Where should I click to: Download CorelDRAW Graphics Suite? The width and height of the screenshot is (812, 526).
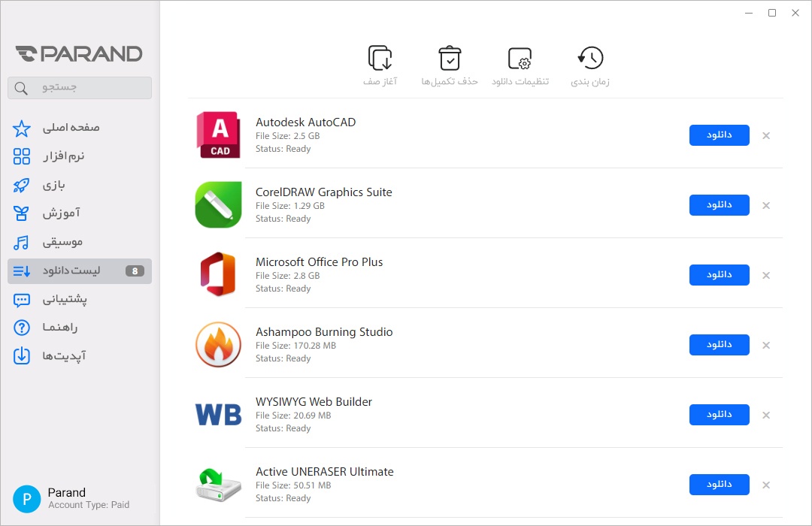click(719, 205)
